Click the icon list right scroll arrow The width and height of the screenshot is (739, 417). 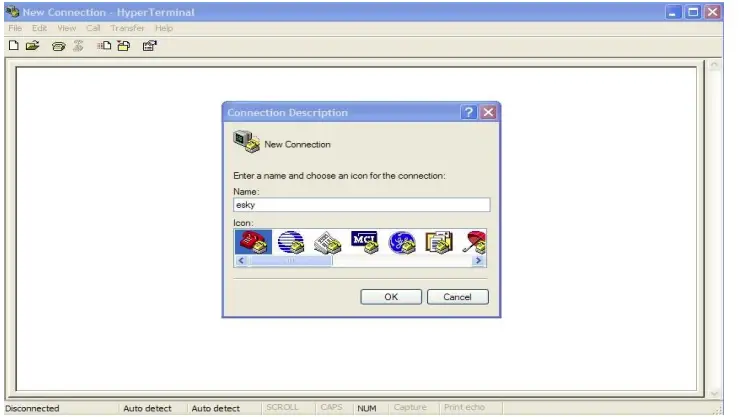pos(478,261)
